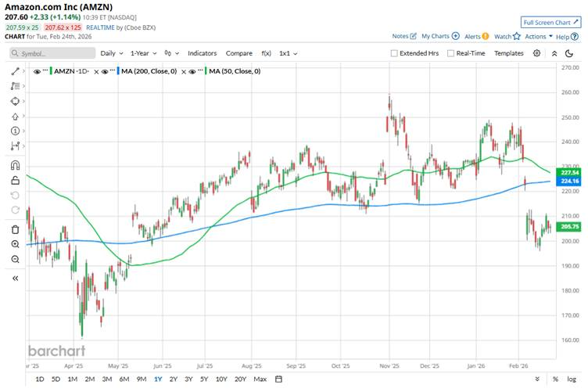Select the 6M time range tab
The width and height of the screenshot is (588, 392).
124,379
